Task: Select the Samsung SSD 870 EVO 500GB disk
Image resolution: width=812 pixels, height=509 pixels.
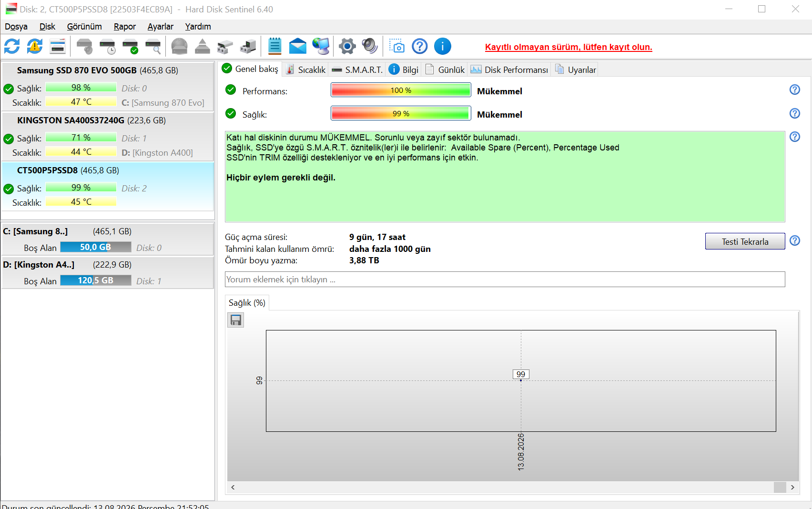Action: [x=108, y=86]
